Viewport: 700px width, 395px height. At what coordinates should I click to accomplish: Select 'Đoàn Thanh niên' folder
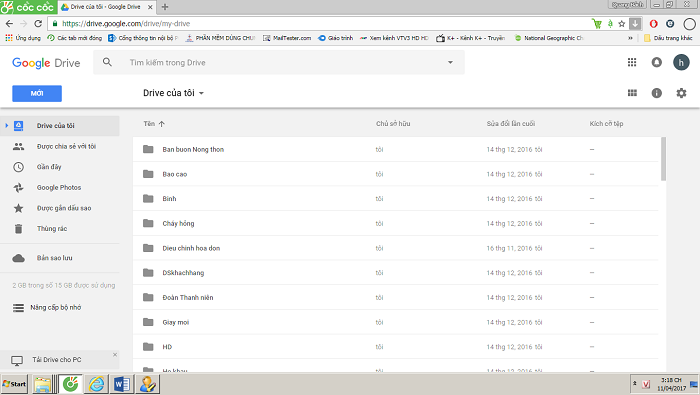pyautogui.click(x=396, y=297)
